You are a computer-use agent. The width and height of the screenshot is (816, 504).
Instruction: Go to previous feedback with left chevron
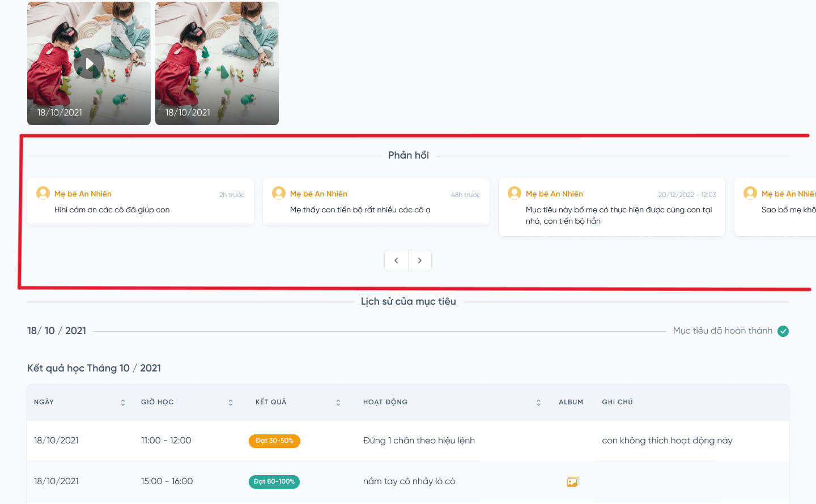coord(396,260)
